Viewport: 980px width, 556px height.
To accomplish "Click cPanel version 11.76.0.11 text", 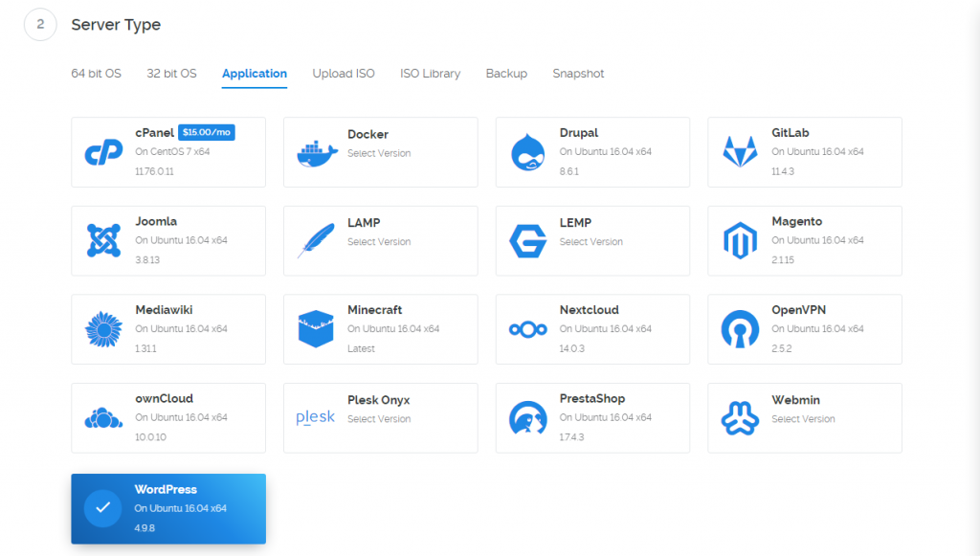I will [x=154, y=171].
